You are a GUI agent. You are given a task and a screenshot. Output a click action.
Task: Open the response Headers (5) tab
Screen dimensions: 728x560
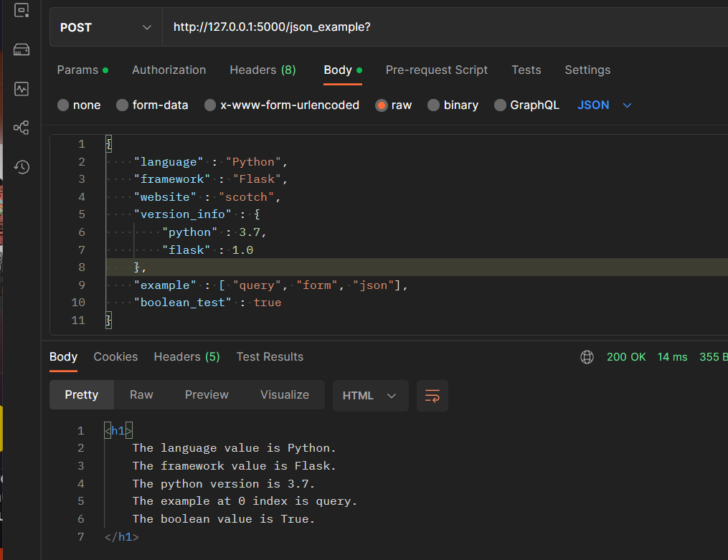click(x=186, y=357)
